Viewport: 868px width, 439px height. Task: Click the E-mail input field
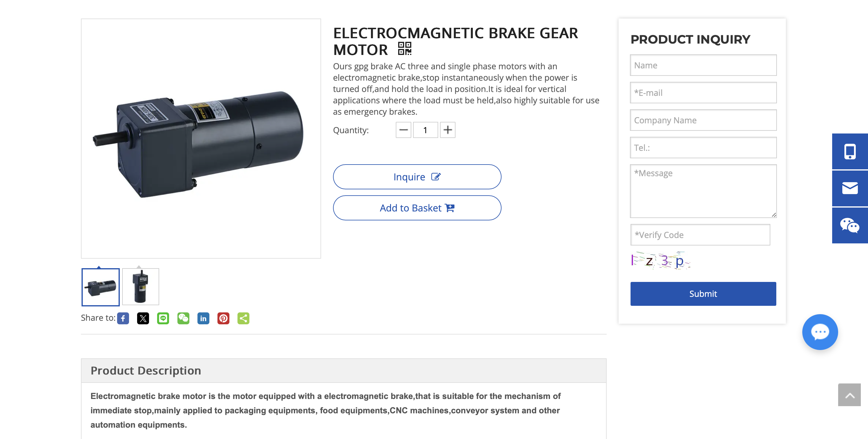click(x=703, y=93)
